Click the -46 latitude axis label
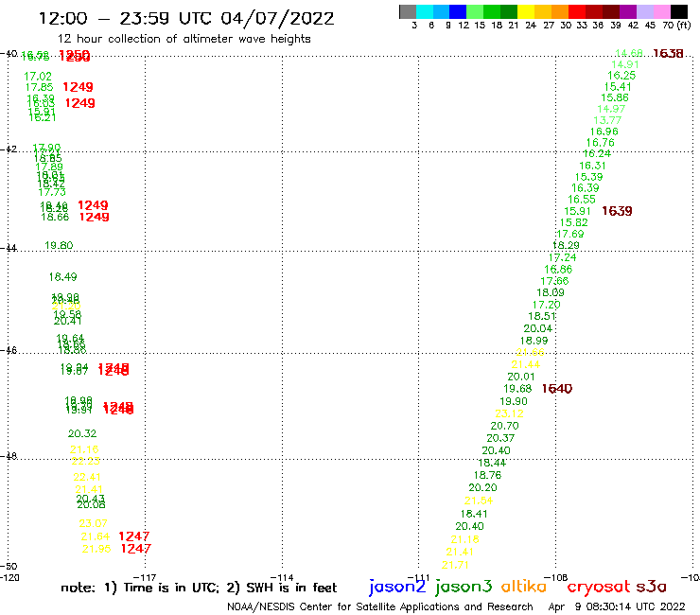This screenshot has height=615, width=700. [9, 350]
